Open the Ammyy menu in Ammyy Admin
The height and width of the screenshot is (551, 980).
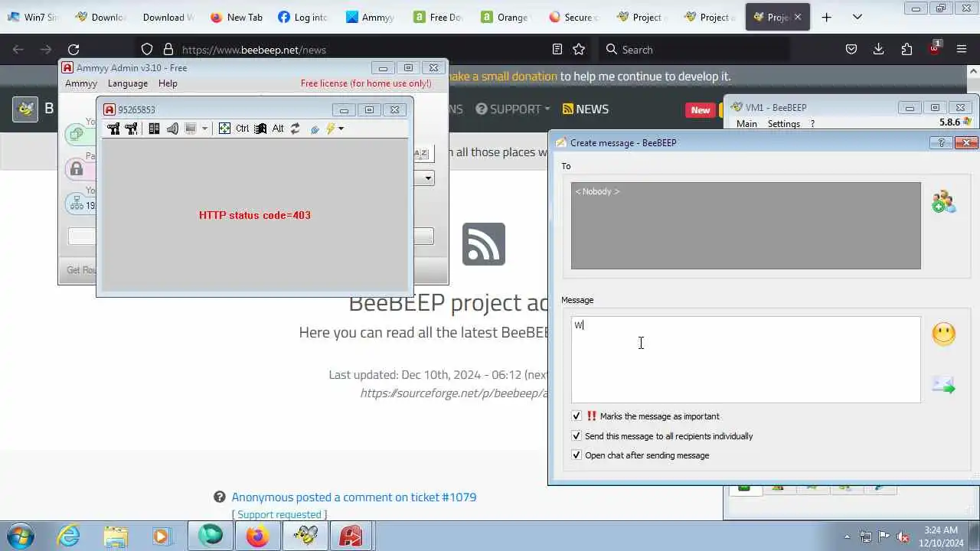(81, 83)
